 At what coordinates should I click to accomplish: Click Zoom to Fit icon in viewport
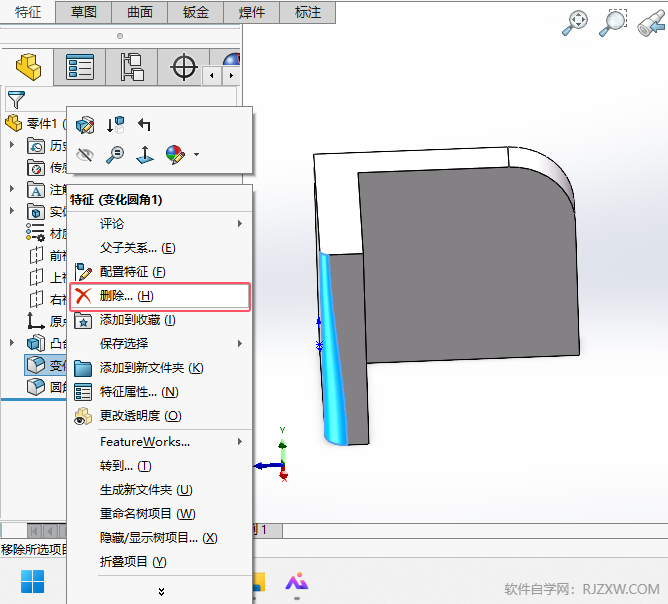click(x=575, y=23)
